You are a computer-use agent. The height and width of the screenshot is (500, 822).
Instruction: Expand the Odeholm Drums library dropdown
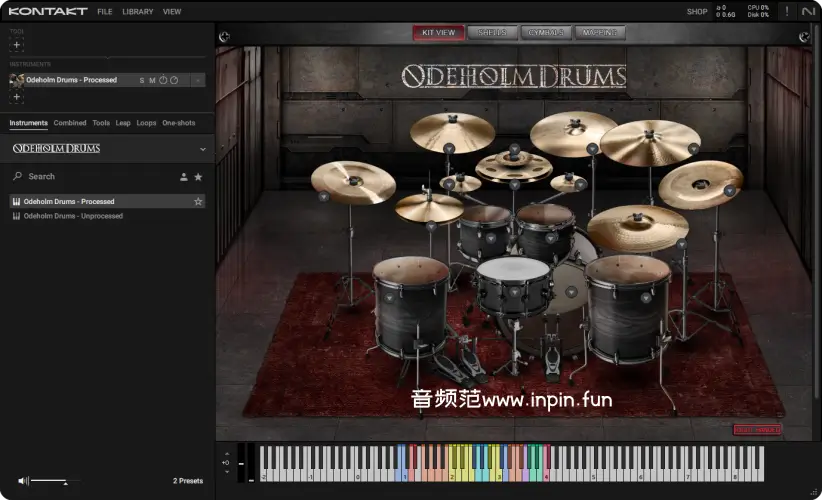point(203,149)
